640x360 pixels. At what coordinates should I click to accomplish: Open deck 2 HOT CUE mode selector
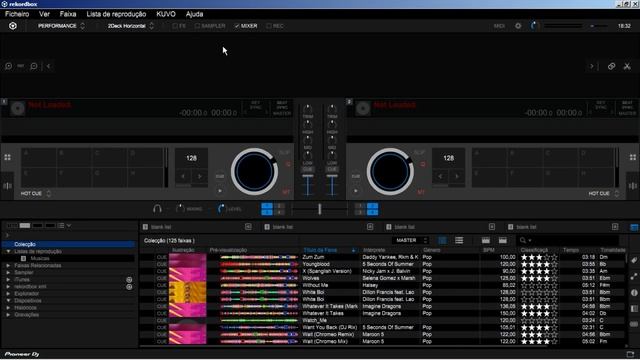click(604, 193)
